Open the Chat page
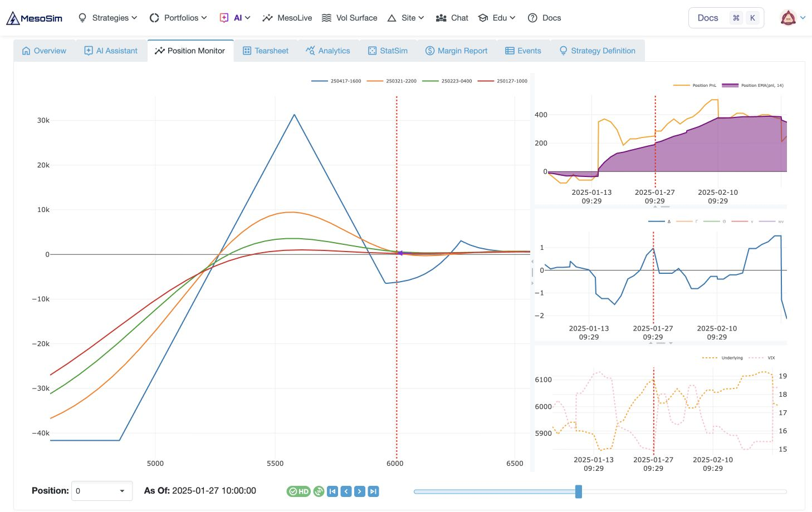Viewport: 812px width, 512px height. click(452, 18)
